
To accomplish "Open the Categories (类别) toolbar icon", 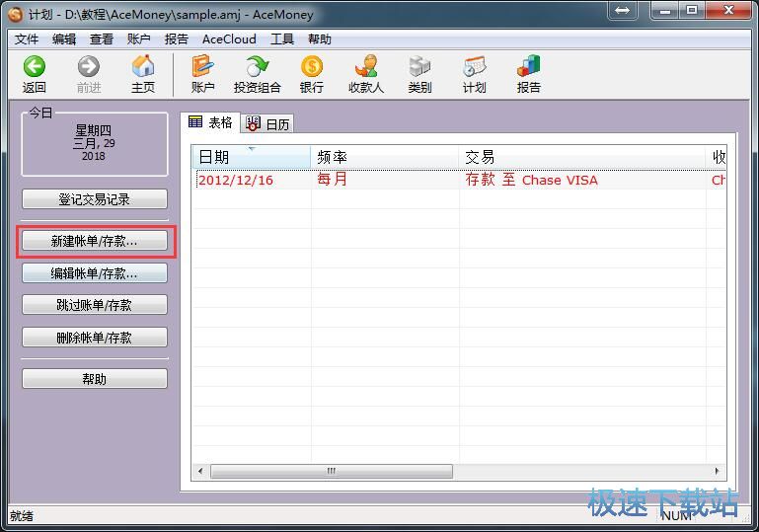I will [419, 67].
